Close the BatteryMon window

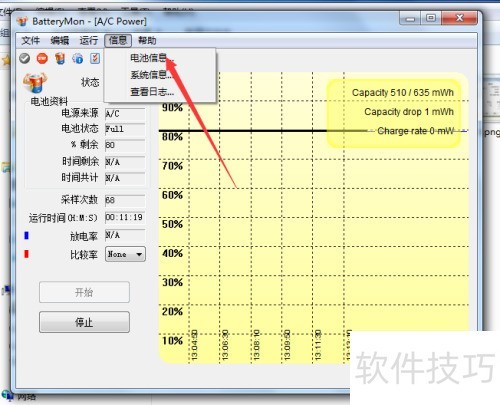[x=459, y=18]
